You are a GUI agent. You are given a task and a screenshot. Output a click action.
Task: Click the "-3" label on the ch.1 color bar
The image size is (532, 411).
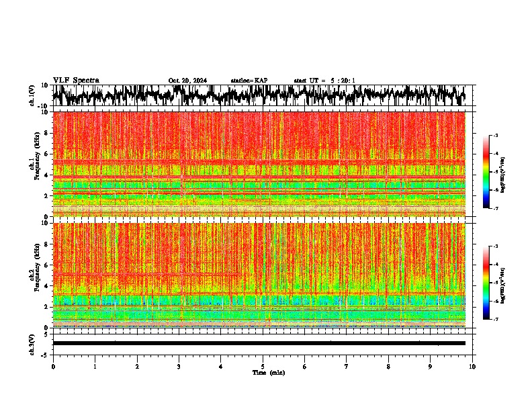tap(495, 135)
